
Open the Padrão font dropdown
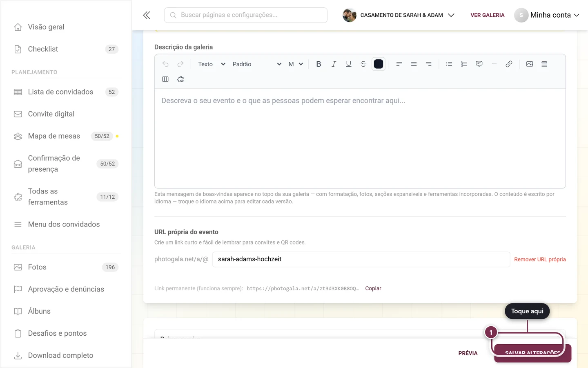[x=256, y=64]
